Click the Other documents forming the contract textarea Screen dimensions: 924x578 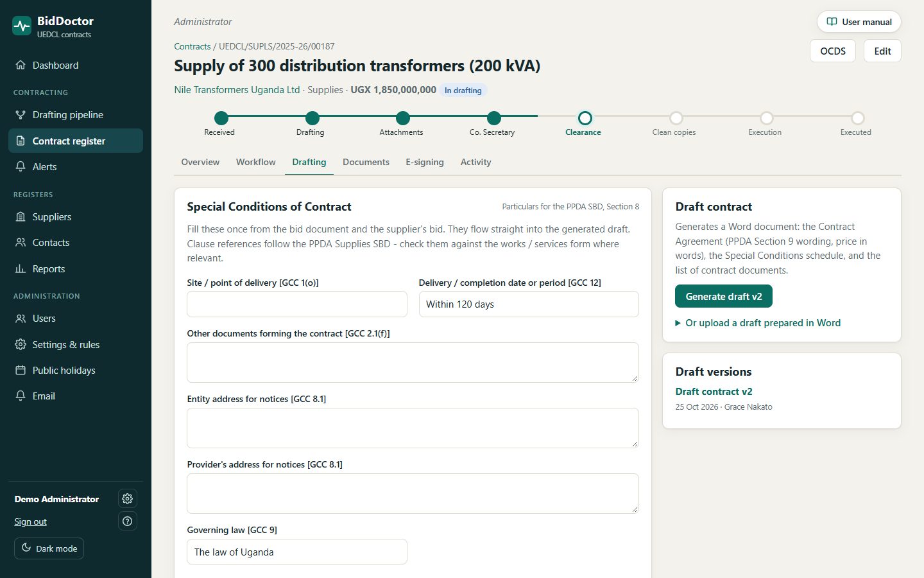(413, 363)
